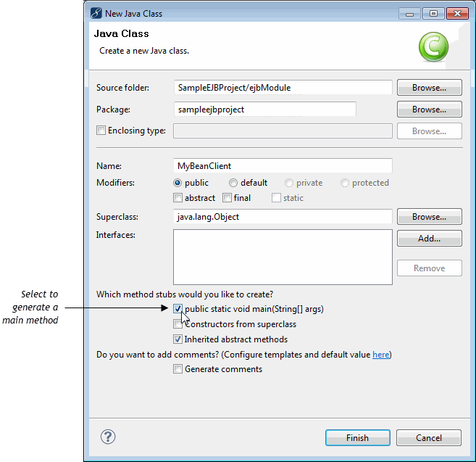Click into the Name text field
The height and width of the screenshot is (462, 476).
click(283, 166)
